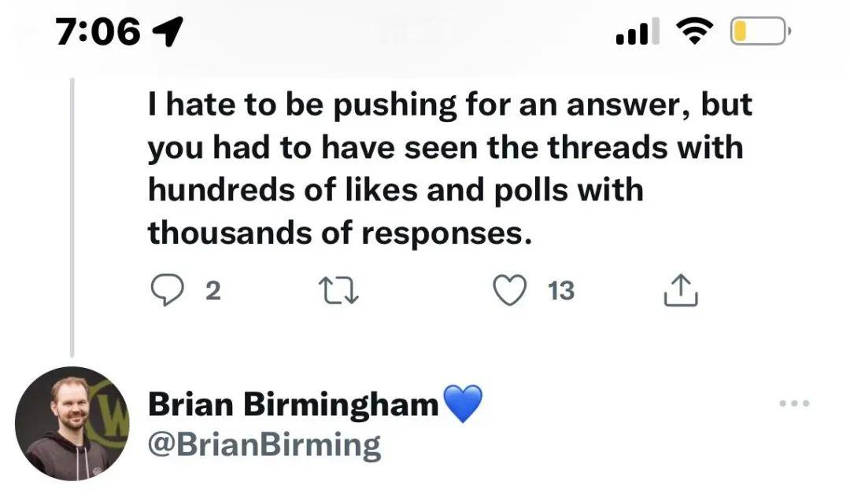Tap the blue heart emoji beside the name
Image resolution: width=850 pixels, height=504 pixels.
pos(463,404)
